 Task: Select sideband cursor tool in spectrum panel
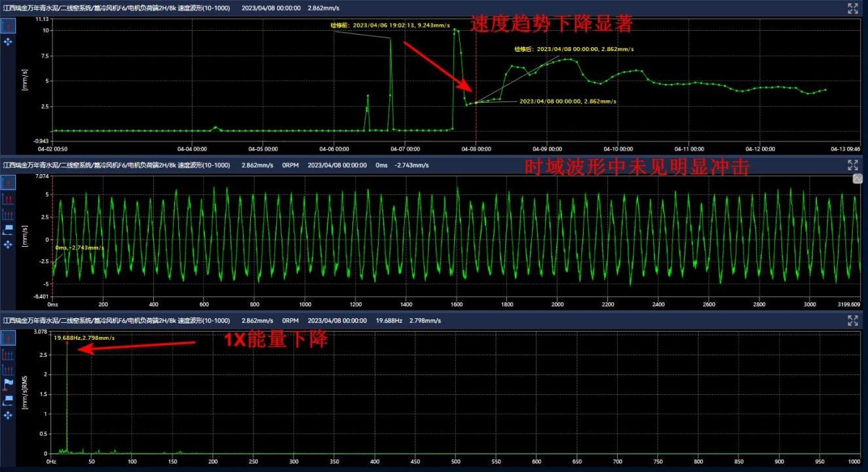[x=9, y=369]
